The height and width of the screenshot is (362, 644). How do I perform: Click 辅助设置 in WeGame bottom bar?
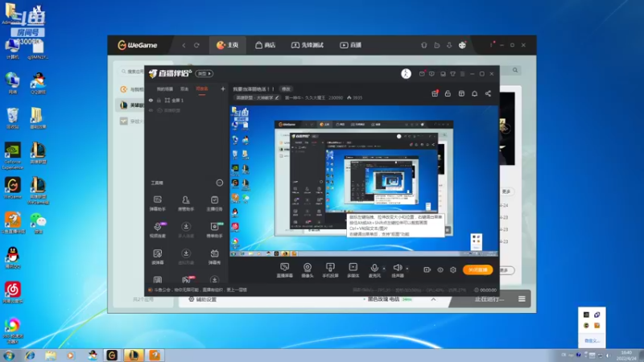click(x=203, y=299)
